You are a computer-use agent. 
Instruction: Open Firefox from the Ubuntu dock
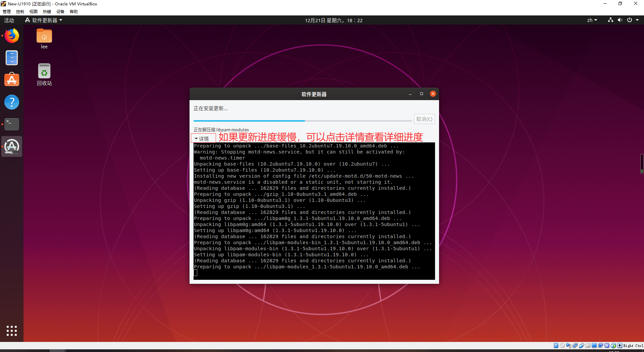click(12, 36)
